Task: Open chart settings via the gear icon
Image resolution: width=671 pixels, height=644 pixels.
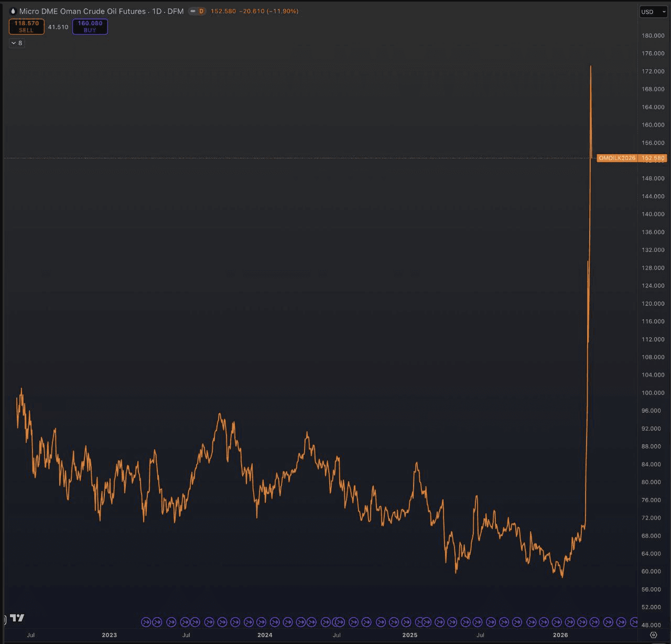Action: click(653, 635)
